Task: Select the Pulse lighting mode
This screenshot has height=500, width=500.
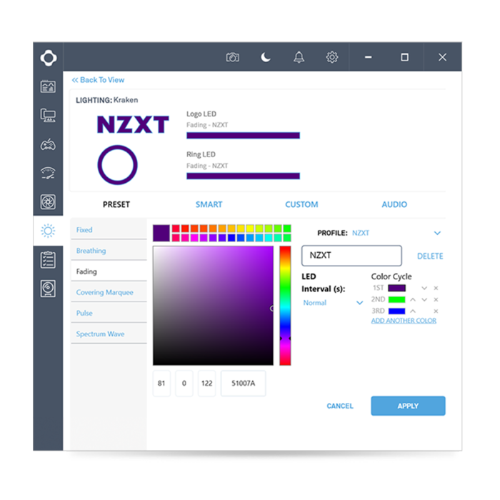Action: 109,313
